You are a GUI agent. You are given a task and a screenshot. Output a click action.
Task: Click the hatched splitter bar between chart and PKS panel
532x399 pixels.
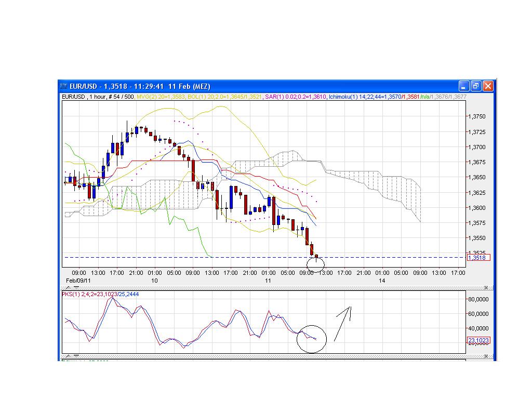(260, 286)
